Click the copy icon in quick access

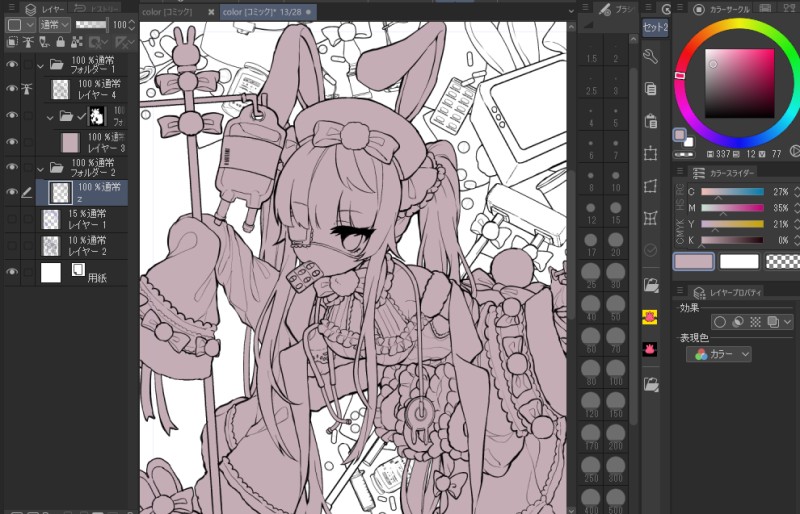[651, 88]
